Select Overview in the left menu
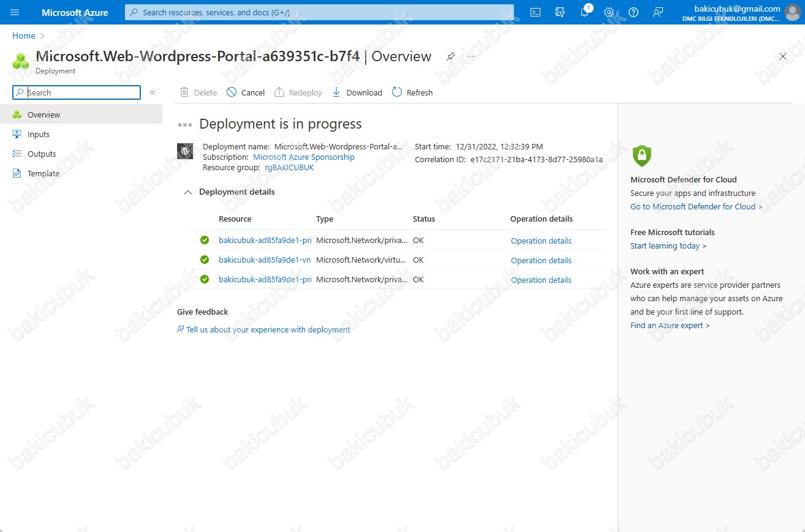Image resolution: width=805 pixels, height=532 pixels. [81, 114]
